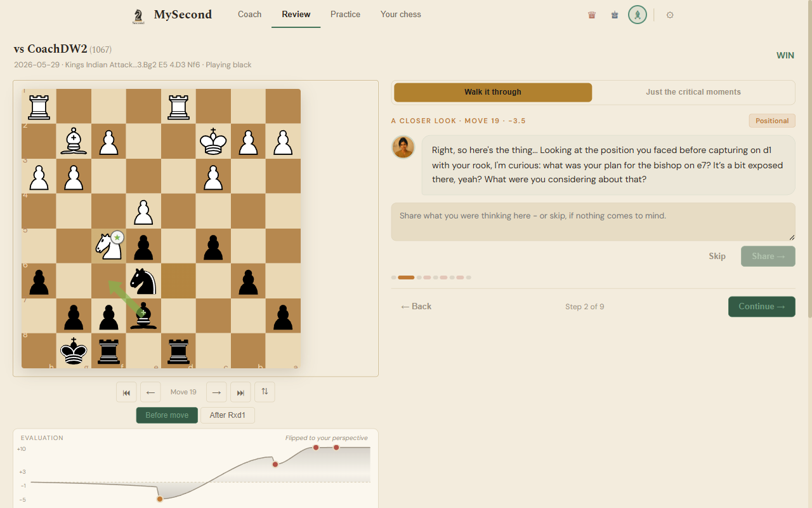Click the 'vs CoachDW2' game title

click(50, 49)
